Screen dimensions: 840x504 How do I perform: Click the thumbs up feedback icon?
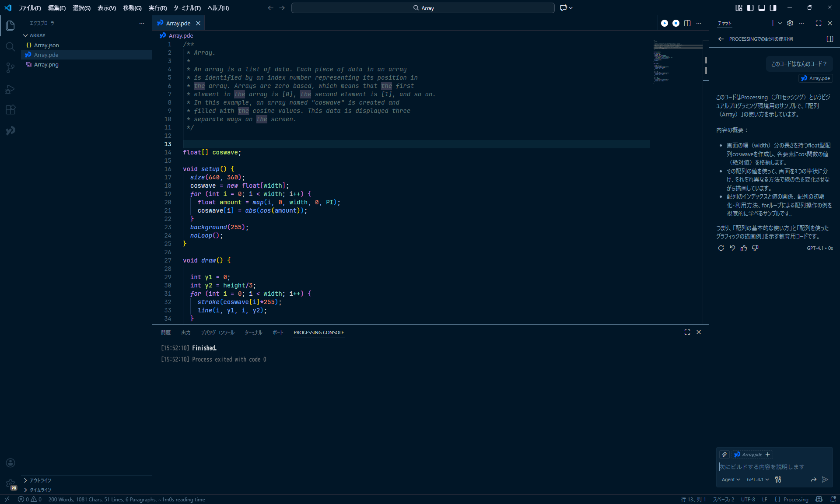(x=744, y=248)
